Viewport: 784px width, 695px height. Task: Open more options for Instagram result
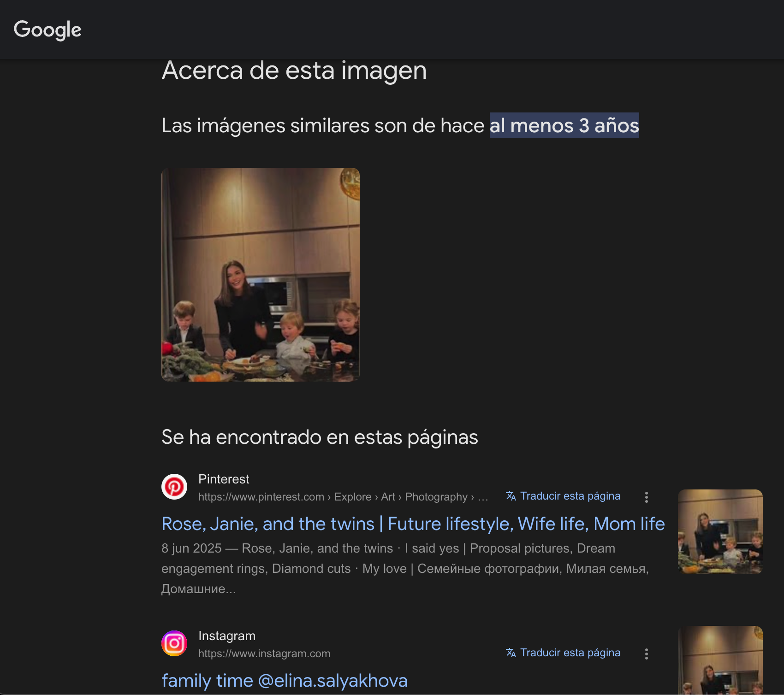point(647,654)
